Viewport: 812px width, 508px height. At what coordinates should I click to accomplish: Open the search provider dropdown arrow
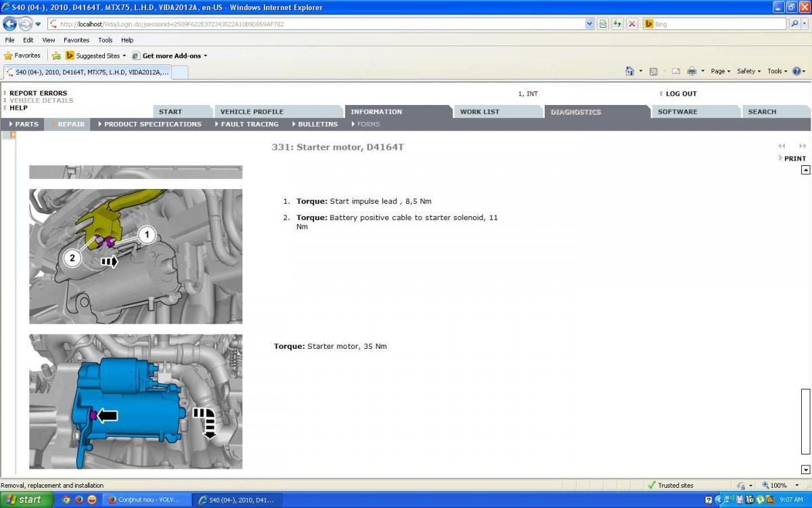coord(804,24)
